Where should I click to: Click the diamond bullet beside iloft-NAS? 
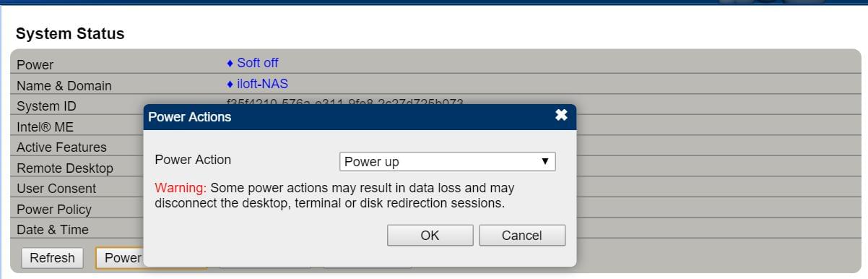click(230, 85)
